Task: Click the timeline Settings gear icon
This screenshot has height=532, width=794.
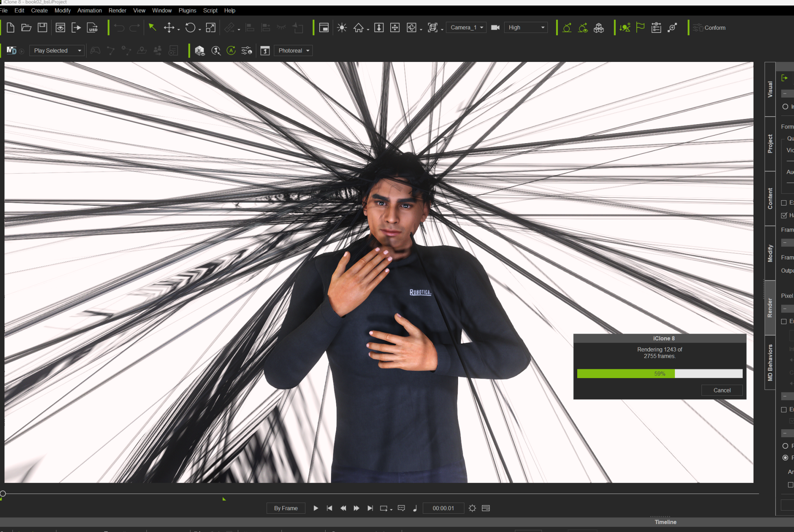Action: [472, 508]
